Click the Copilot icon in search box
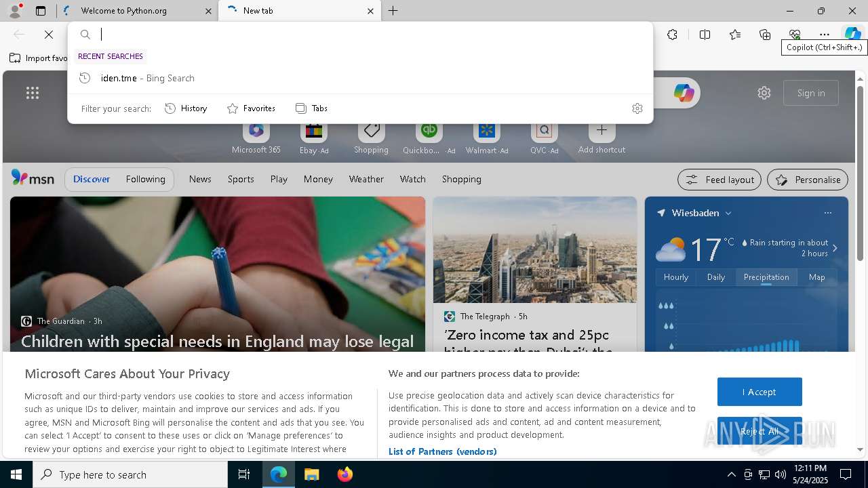 [x=684, y=93]
